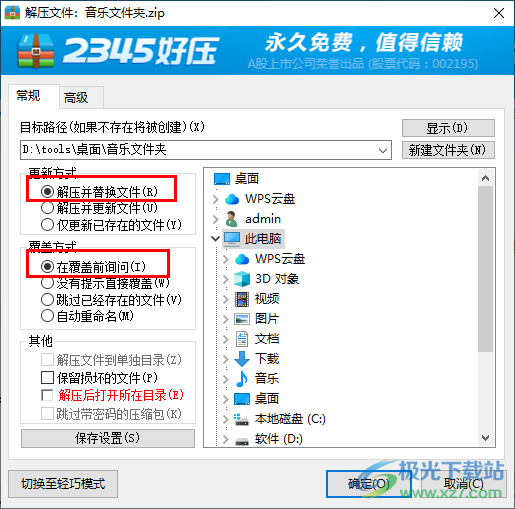This screenshot has width=515, height=509.
Task: Collapse the 此电脑 tree node
Action: 216,239
